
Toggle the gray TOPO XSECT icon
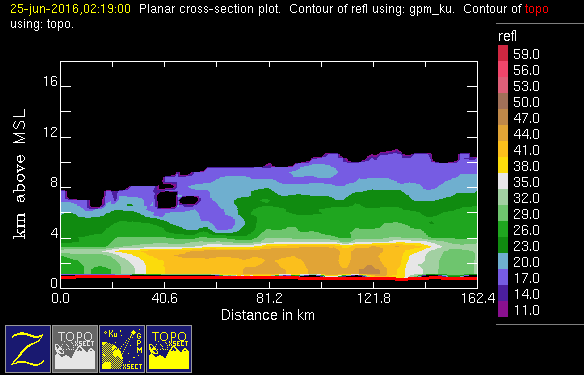pyautogui.click(x=75, y=349)
